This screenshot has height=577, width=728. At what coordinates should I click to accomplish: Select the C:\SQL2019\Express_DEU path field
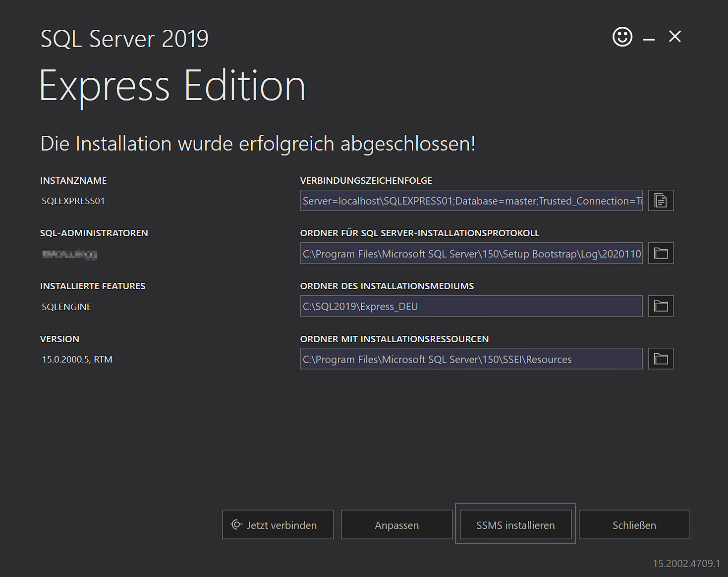[471, 306]
